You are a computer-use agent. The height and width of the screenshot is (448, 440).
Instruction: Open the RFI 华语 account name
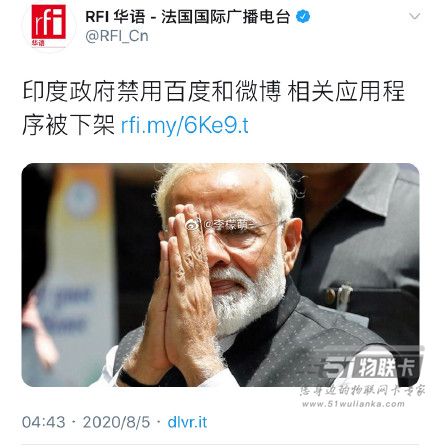pyautogui.click(x=115, y=17)
